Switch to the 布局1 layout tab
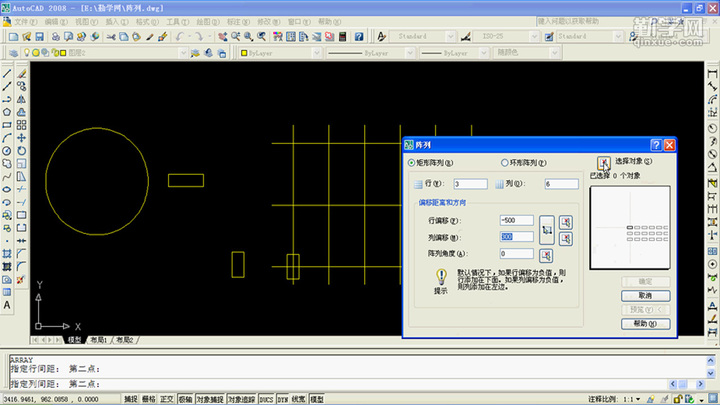 pyautogui.click(x=98, y=340)
